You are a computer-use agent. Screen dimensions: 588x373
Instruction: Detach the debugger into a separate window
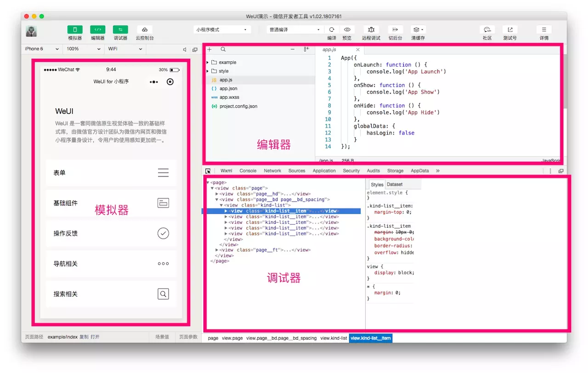(561, 171)
